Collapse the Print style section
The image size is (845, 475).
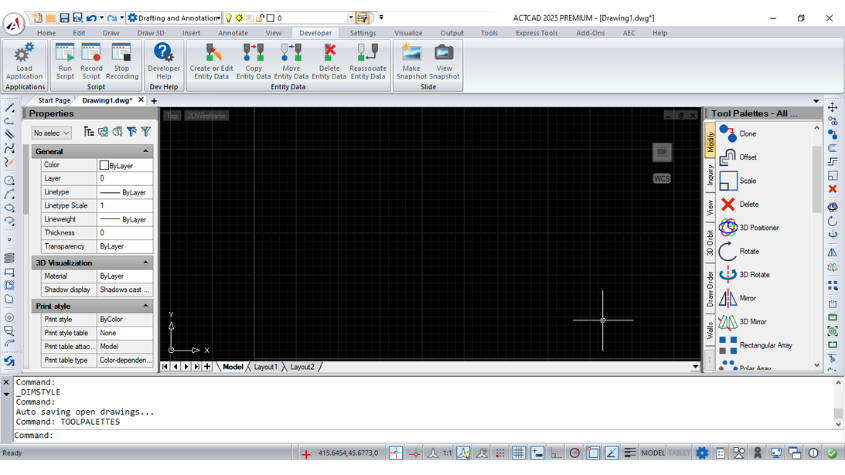(146, 306)
